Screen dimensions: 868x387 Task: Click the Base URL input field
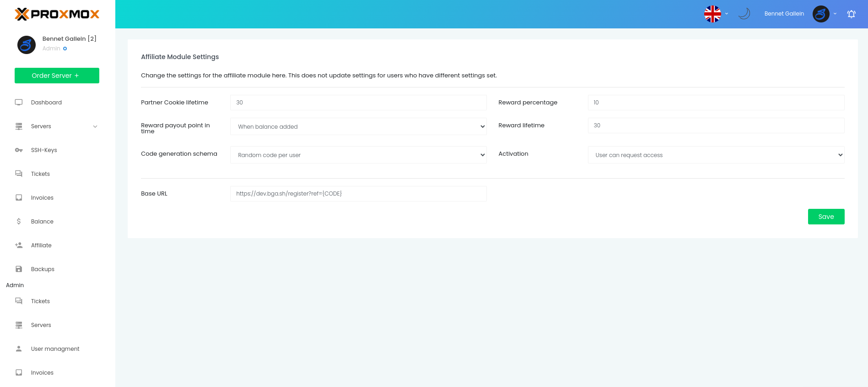click(358, 194)
